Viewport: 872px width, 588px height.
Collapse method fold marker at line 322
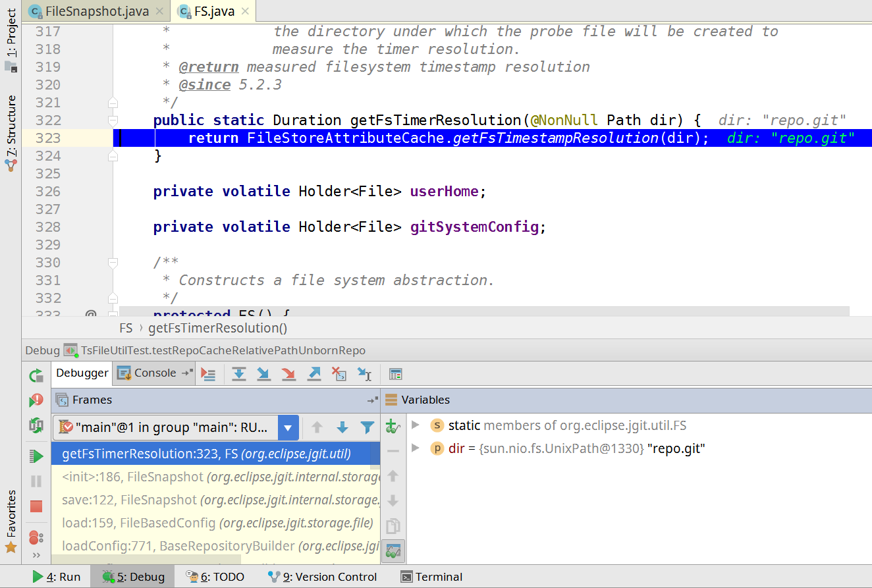pos(113,120)
